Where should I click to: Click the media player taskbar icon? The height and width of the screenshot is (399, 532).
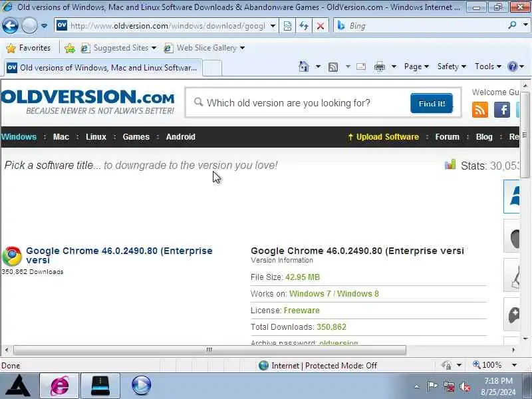[141, 386]
